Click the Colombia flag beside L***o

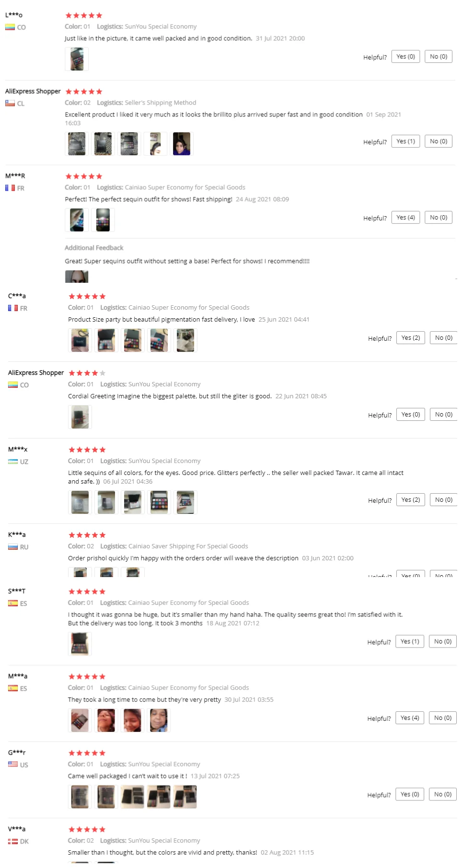pos(10,27)
